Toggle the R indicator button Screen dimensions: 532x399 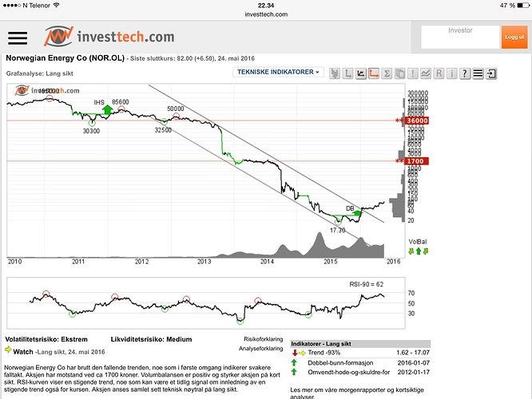point(439,73)
